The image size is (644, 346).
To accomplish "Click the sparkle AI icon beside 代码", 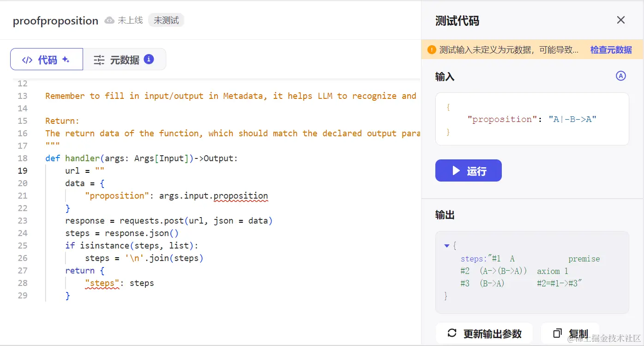I will (x=66, y=60).
